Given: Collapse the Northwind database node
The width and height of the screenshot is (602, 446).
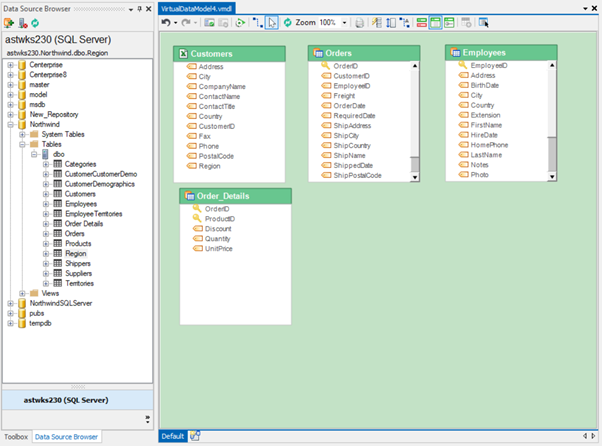Looking at the screenshot, I should [10, 124].
